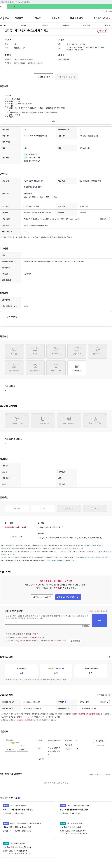Image resolution: width=112 pixels, height=868 pixels.
Task: Select the 기숙사 welfare icon
Action: 35,351
